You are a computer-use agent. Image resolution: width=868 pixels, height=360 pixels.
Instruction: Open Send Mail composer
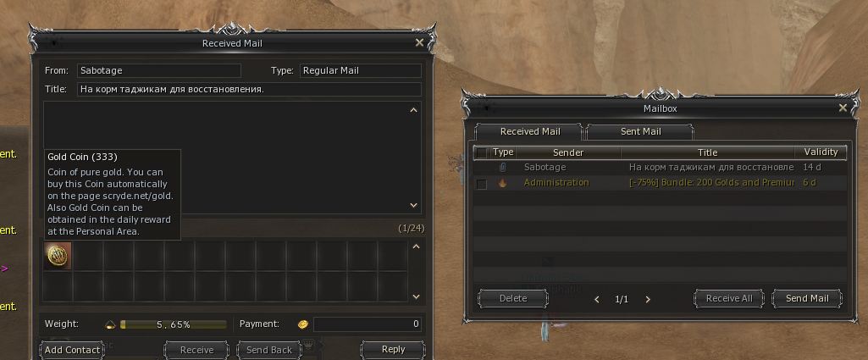807,298
